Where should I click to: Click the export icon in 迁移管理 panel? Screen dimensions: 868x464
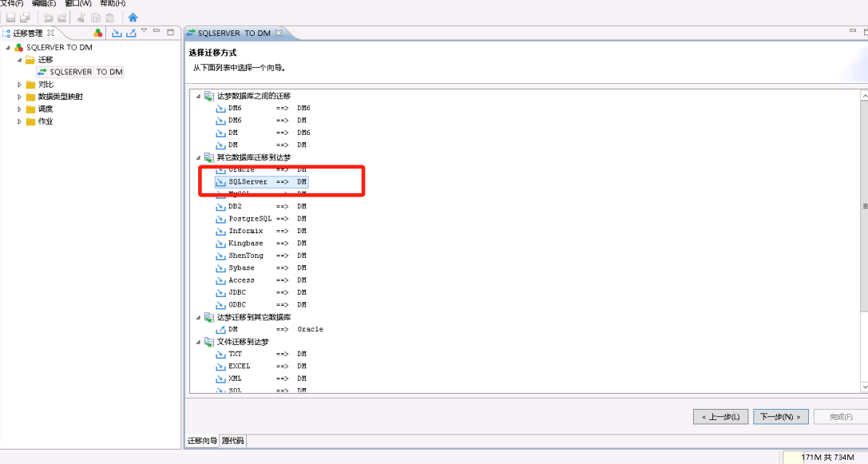pos(131,34)
